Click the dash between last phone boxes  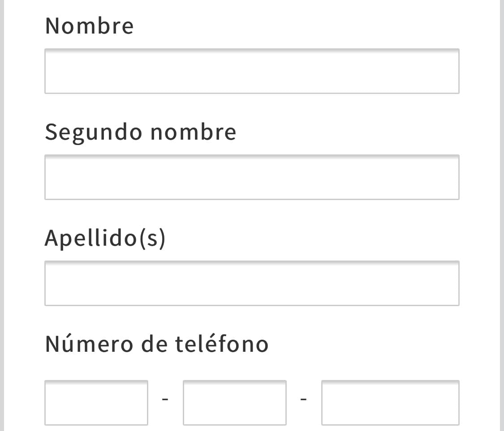304,398
